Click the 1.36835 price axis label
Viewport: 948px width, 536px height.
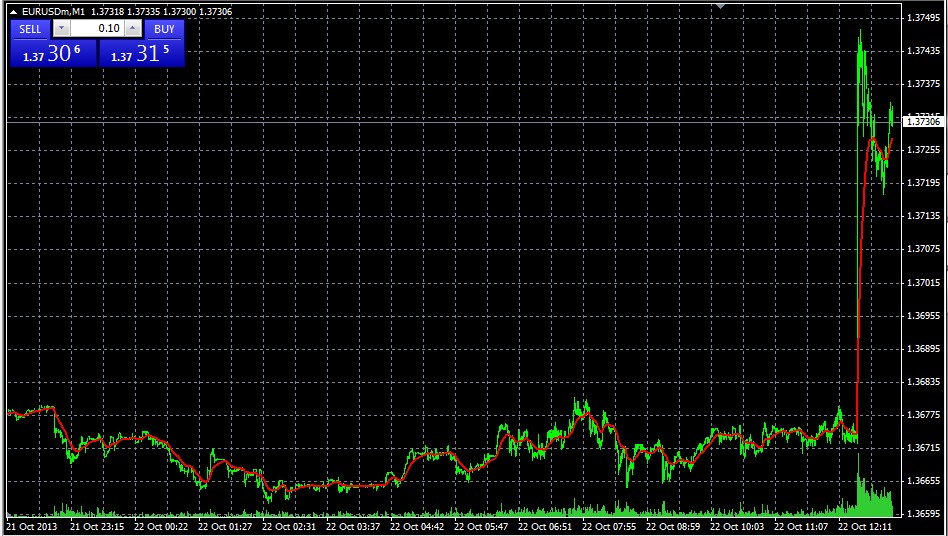click(923, 382)
